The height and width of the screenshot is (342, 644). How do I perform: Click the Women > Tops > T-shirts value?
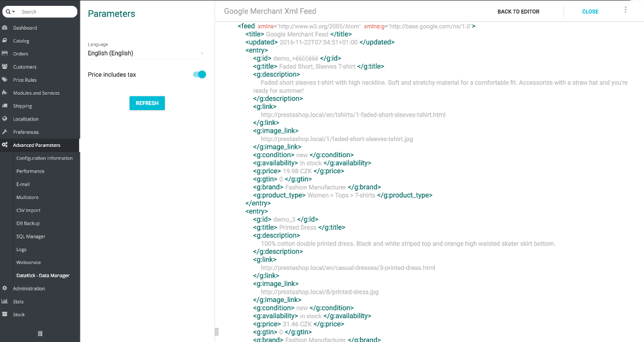(x=341, y=195)
